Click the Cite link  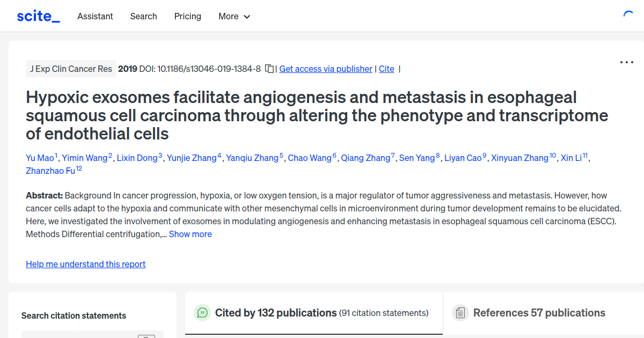click(386, 69)
